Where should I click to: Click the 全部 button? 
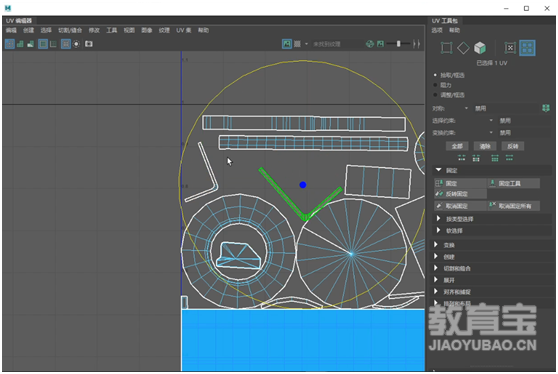tap(457, 146)
